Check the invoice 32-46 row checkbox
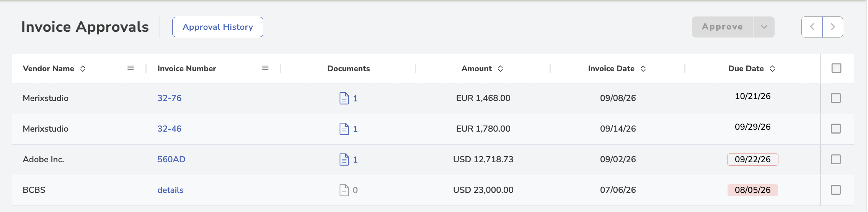Viewport: 868px width, 212px height. 836,129
